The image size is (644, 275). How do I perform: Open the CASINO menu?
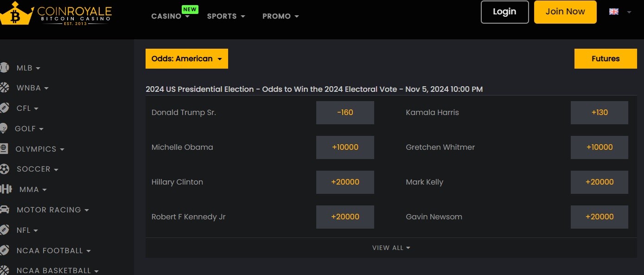pos(170,16)
